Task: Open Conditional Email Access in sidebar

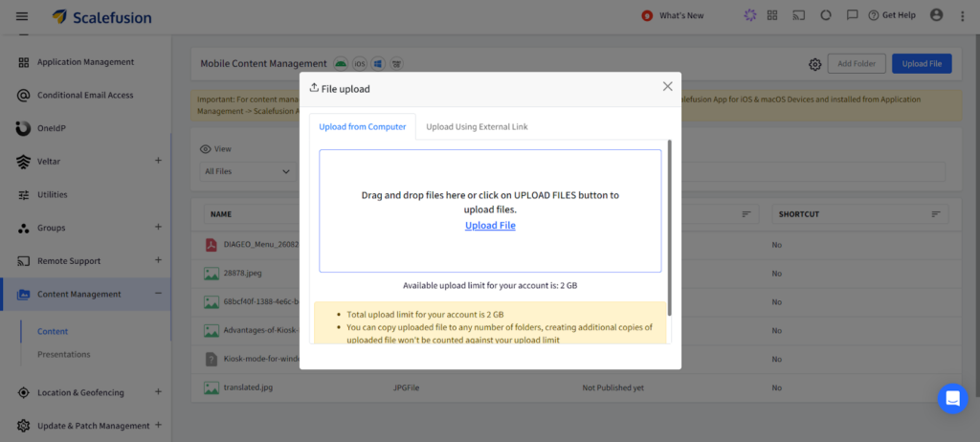Action: click(x=85, y=95)
